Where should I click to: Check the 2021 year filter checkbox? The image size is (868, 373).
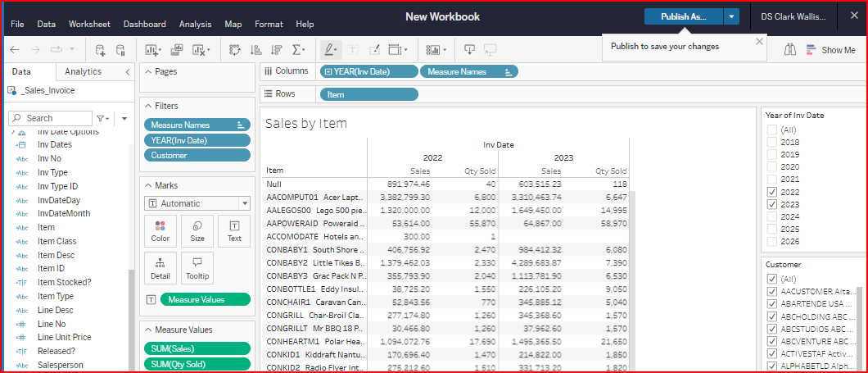click(x=771, y=180)
